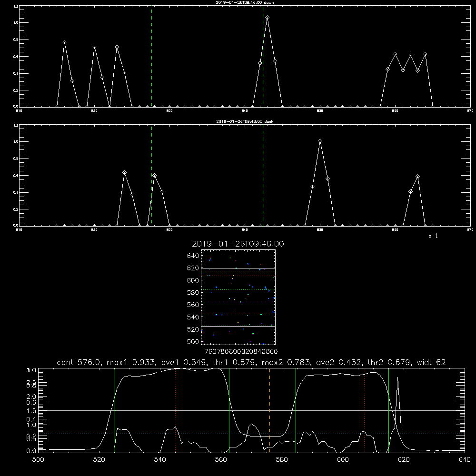
Task: Select 'max2 0.783' in the title
Action: [286, 362]
